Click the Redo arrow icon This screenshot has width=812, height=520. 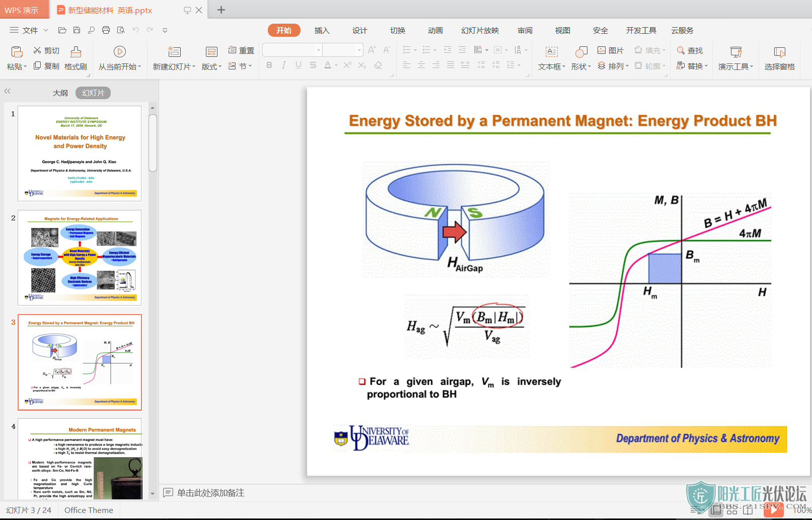[x=150, y=30]
